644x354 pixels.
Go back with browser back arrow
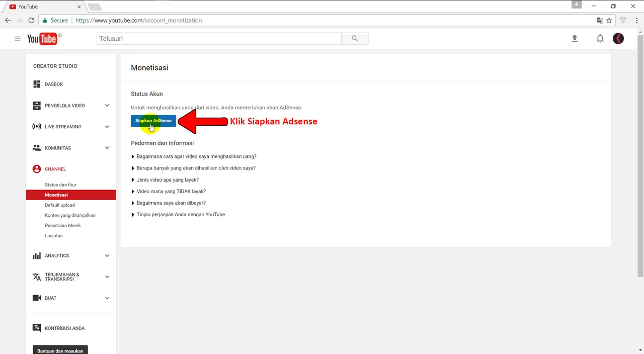tap(8, 21)
